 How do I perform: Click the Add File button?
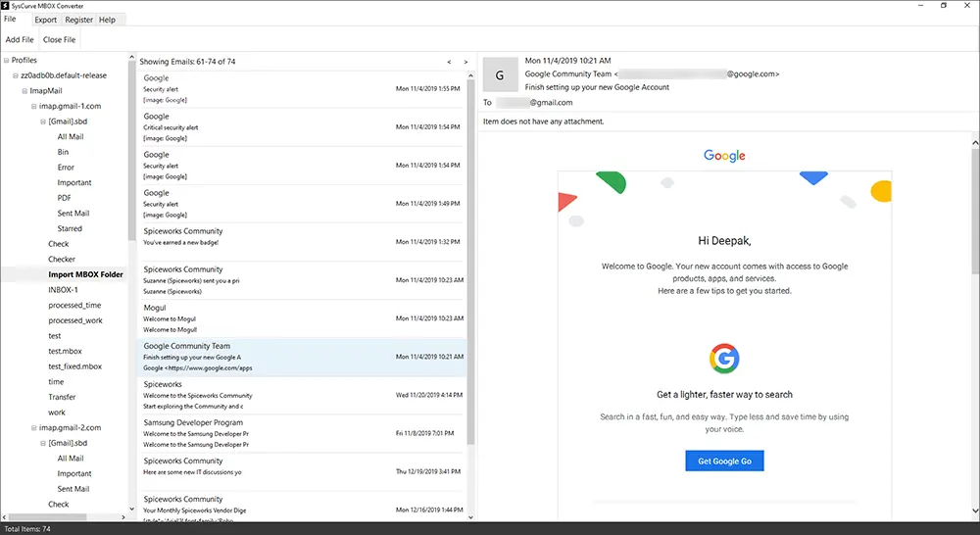point(20,39)
